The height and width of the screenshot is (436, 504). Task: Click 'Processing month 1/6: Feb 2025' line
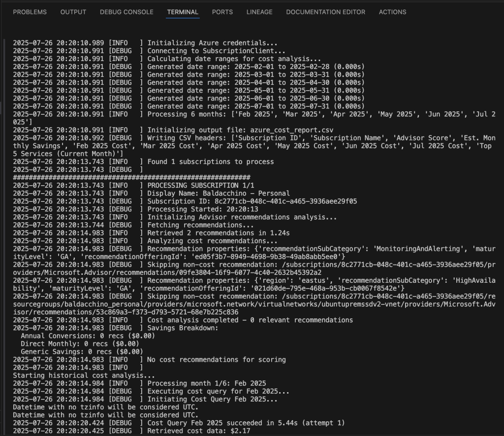[x=139, y=383]
